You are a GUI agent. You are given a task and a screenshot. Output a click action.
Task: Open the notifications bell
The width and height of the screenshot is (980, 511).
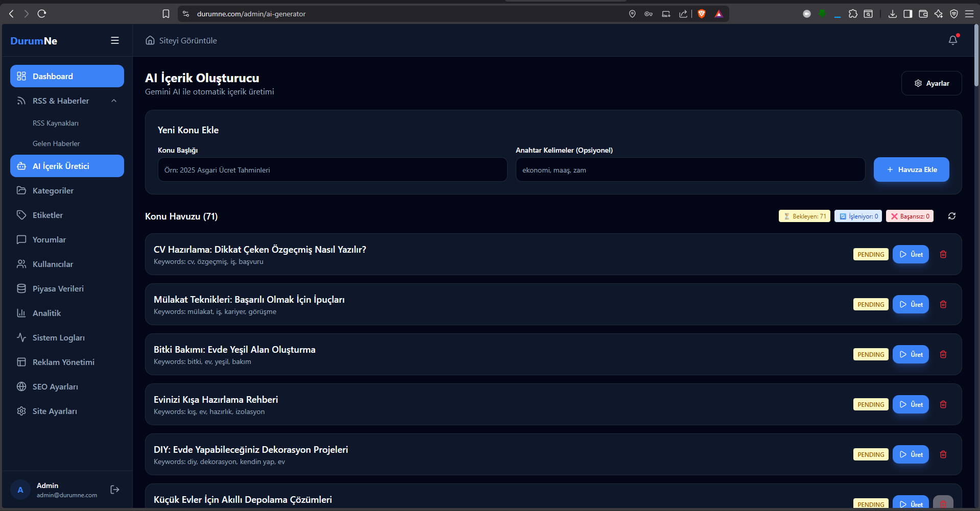[x=953, y=40]
